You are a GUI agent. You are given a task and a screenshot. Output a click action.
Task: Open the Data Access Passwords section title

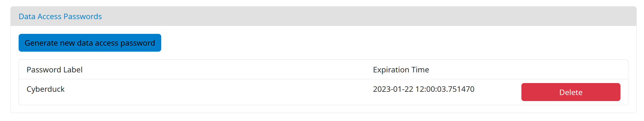(x=60, y=16)
